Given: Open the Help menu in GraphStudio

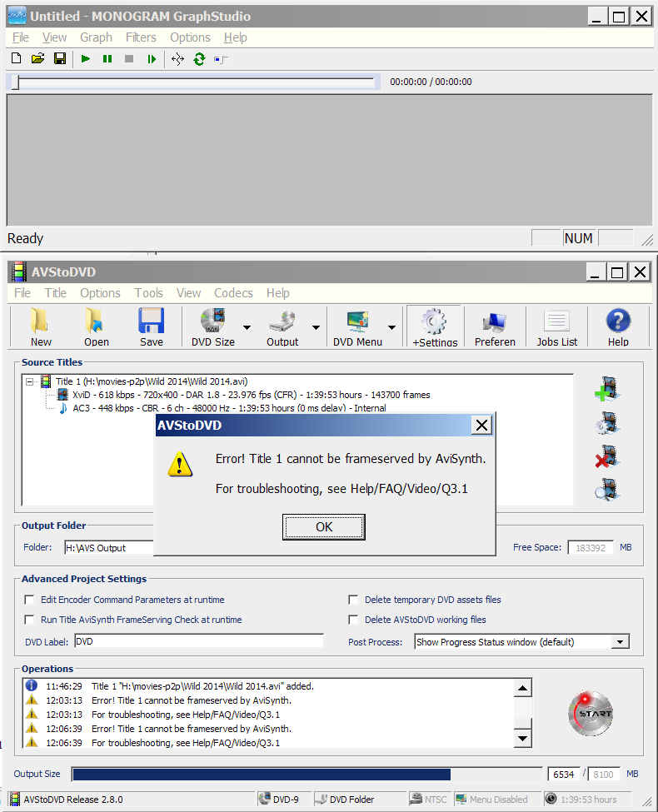Looking at the screenshot, I should point(235,37).
